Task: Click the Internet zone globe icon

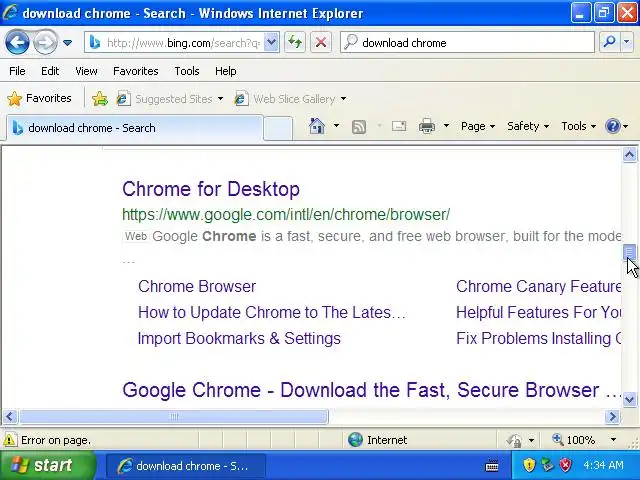Action: coord(355,440)
